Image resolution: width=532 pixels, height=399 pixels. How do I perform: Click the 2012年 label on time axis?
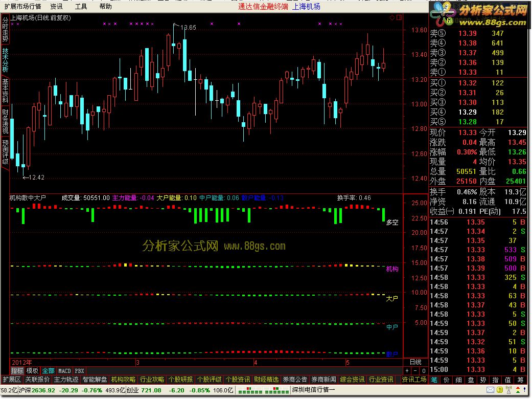pyautogui.click(x=21, y=362)
